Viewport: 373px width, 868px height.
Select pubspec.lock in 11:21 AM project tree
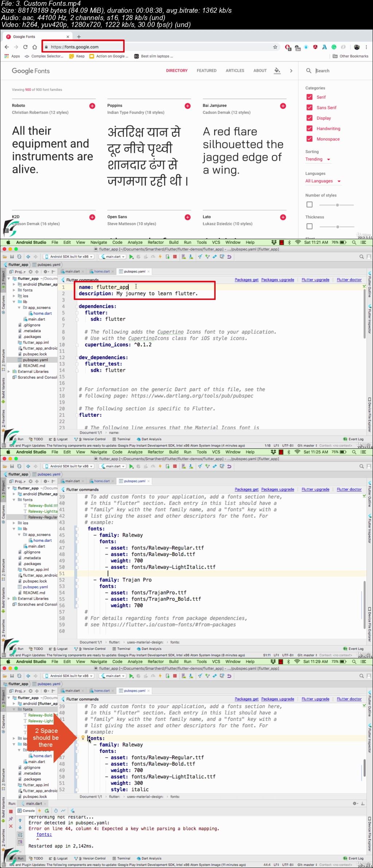tap(35, 354)
